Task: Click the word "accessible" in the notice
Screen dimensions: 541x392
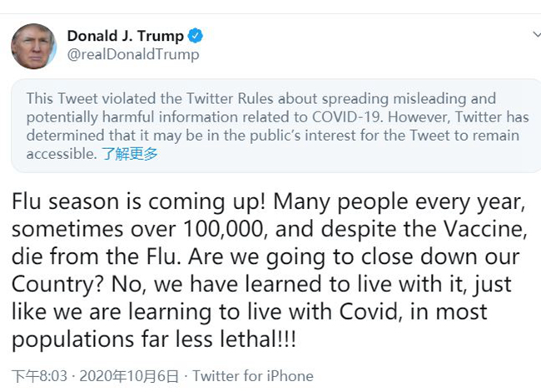Action: [x=60, y=154]
